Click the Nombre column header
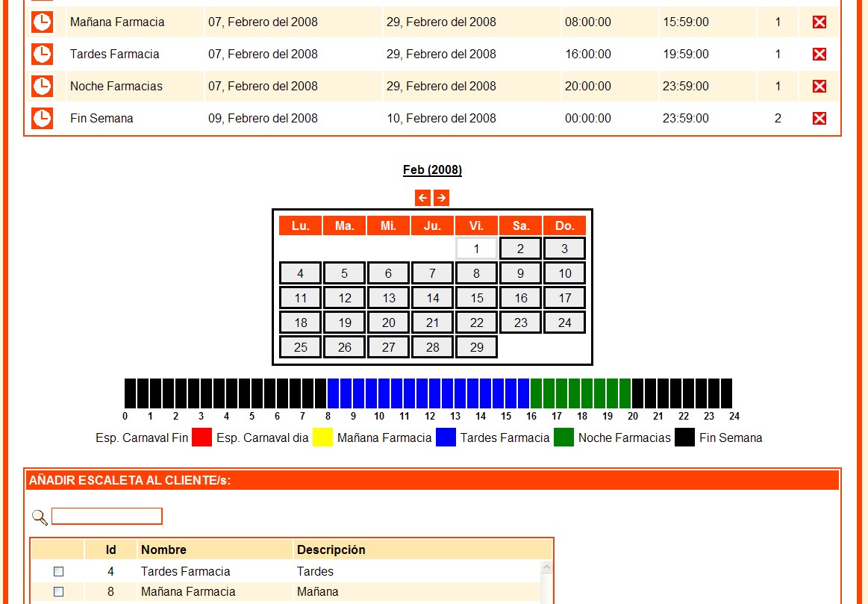The image size is (868, 604). point(163,550)
